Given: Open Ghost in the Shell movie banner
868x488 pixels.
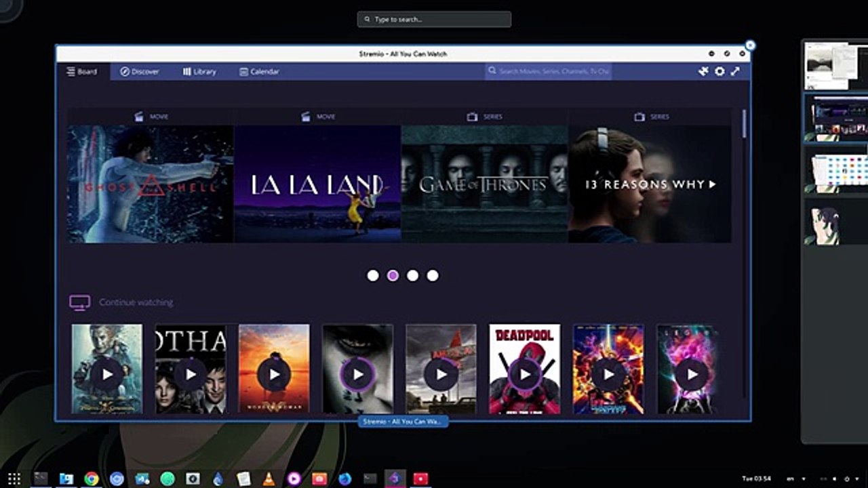Looking at the screenshot, I should pyautogui.click(x=151, y=184).
